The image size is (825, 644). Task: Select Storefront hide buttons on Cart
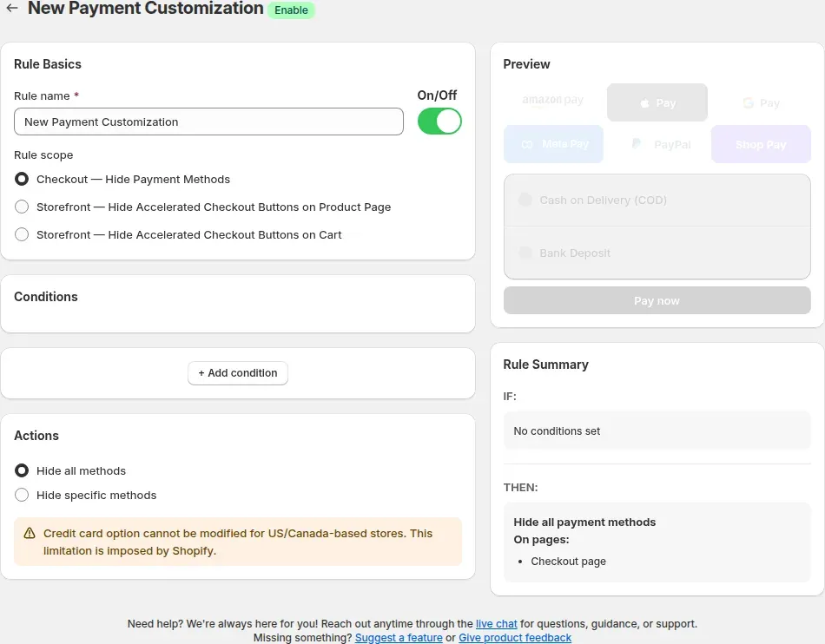click(22, 234)
